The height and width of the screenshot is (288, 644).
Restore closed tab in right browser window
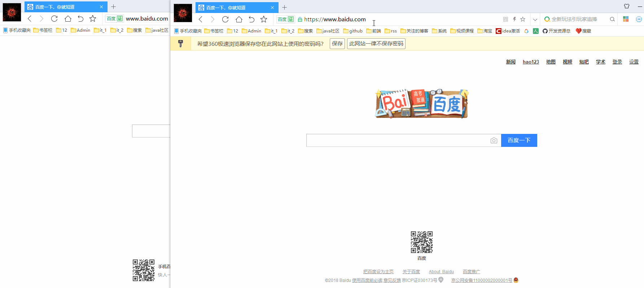click(x=251, y=19)
